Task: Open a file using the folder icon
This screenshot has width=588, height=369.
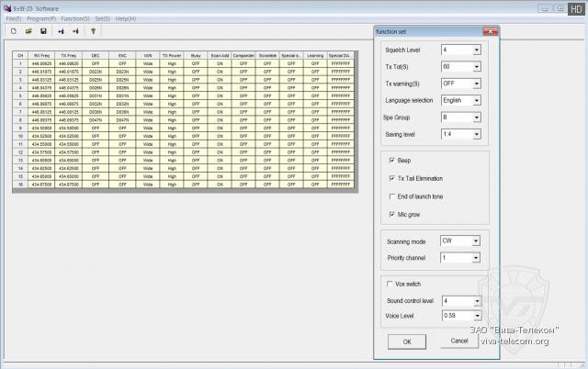Action: [x=28, y=31]
